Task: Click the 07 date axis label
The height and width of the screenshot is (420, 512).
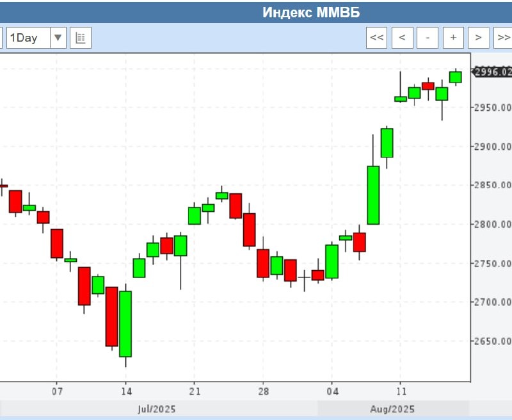Action: click(x=57, y=391)
